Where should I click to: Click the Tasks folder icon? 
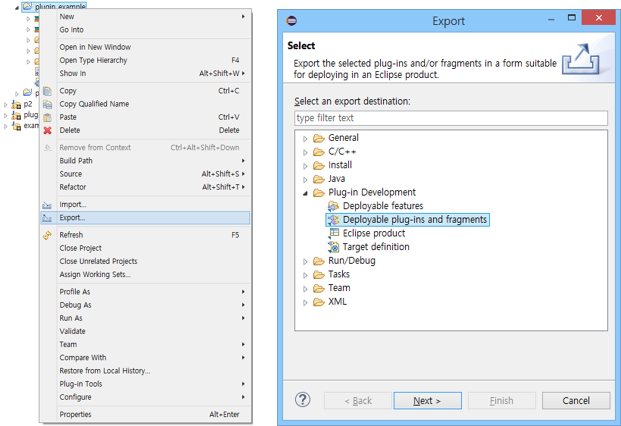click(319, 274)
